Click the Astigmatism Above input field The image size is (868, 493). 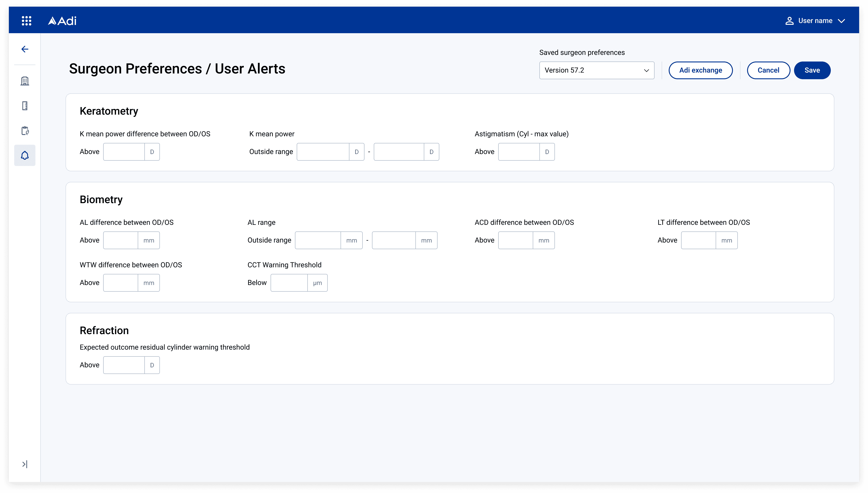(x=519, y=152)
